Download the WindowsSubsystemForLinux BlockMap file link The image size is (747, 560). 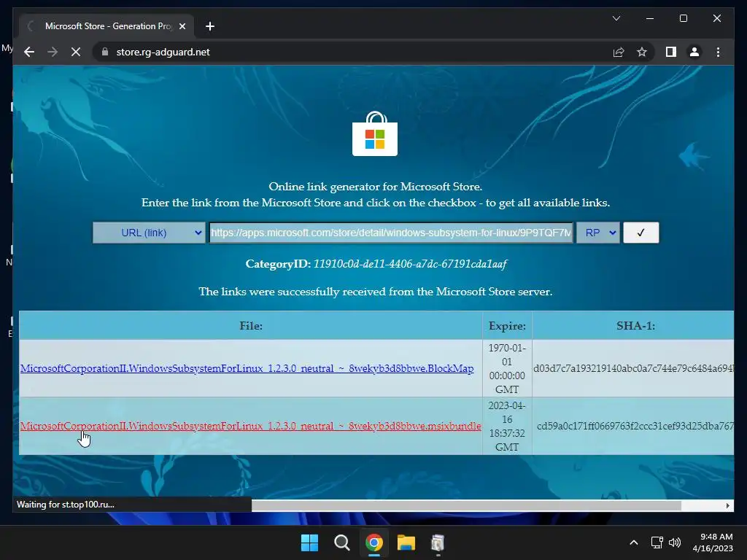[247, 368]
